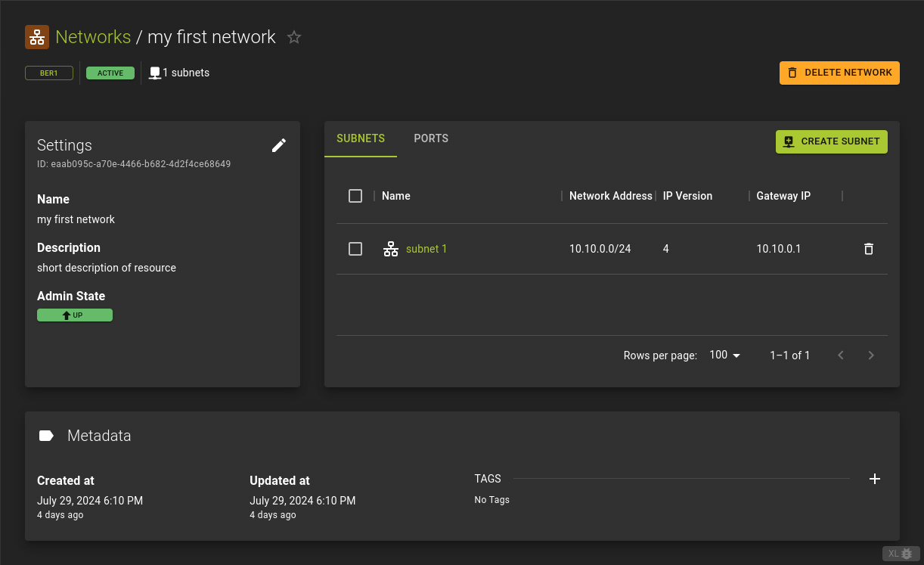
Task: Click the ACTIVE status badge
Action: click(110, 73)
